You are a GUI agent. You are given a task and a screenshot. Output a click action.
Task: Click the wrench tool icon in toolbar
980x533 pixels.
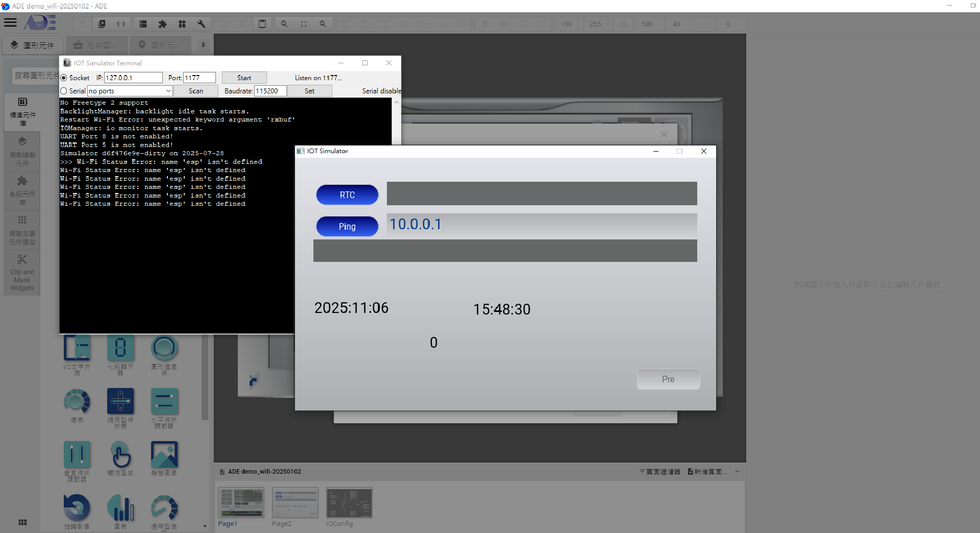pyautogui.click(x=201, y=24)
